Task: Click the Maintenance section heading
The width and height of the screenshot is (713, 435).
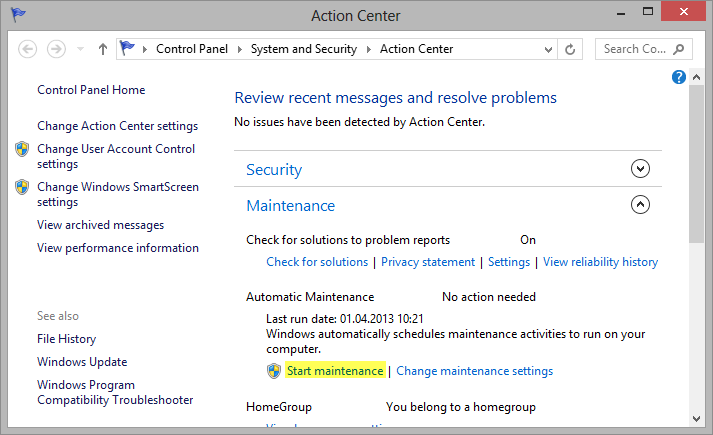Action: tap(291, 206)
